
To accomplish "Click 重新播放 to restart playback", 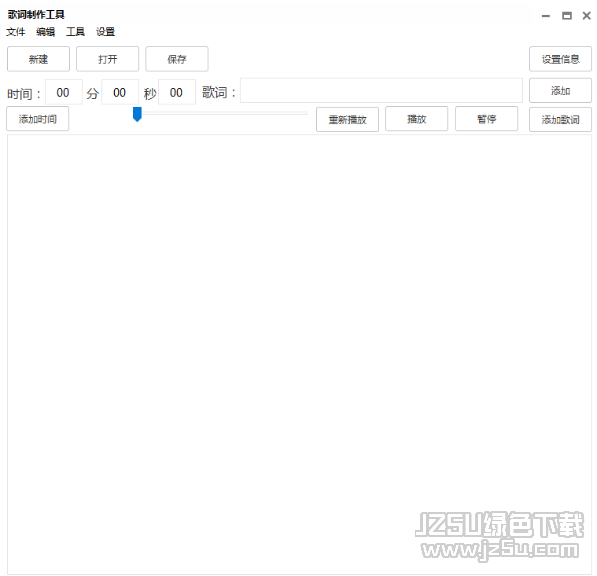I will coord(348,120).
